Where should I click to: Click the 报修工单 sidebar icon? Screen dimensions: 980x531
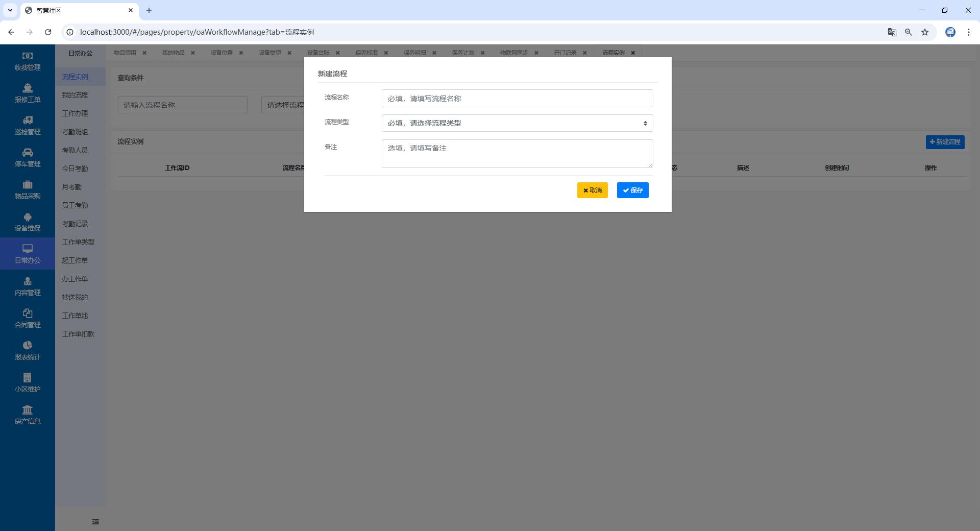[x=28, y=88]
